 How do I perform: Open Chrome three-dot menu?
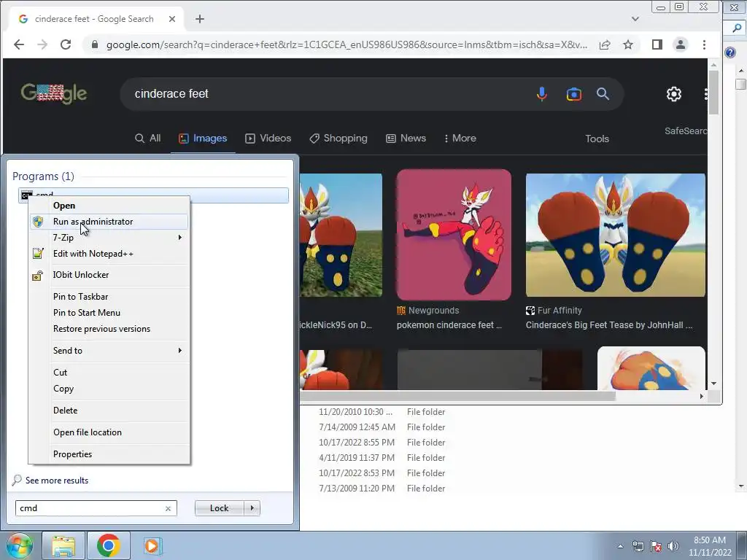704,44
